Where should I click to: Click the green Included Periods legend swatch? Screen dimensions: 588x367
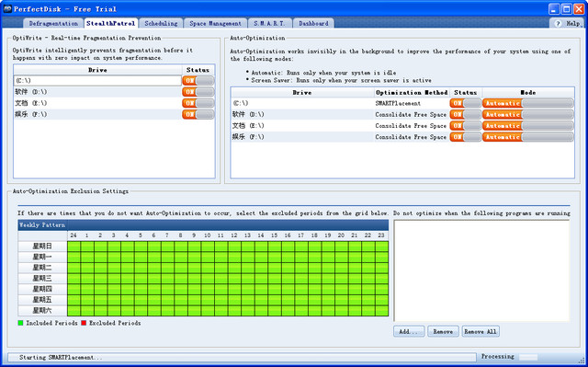[x=20, y=323]
